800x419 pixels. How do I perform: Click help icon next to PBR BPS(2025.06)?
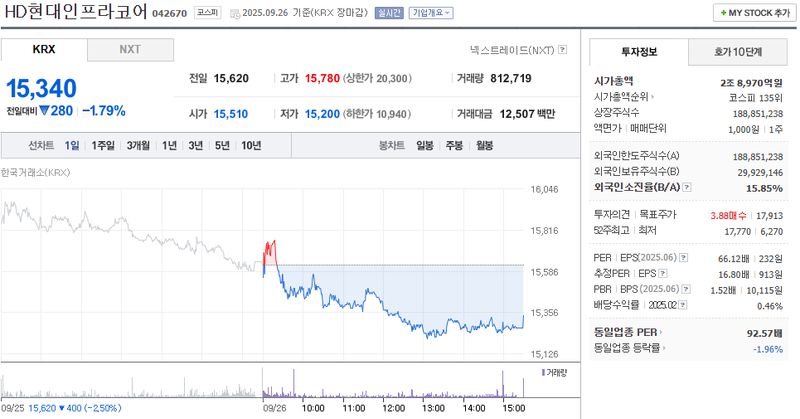pyautogui.click(x=686, y=289)
